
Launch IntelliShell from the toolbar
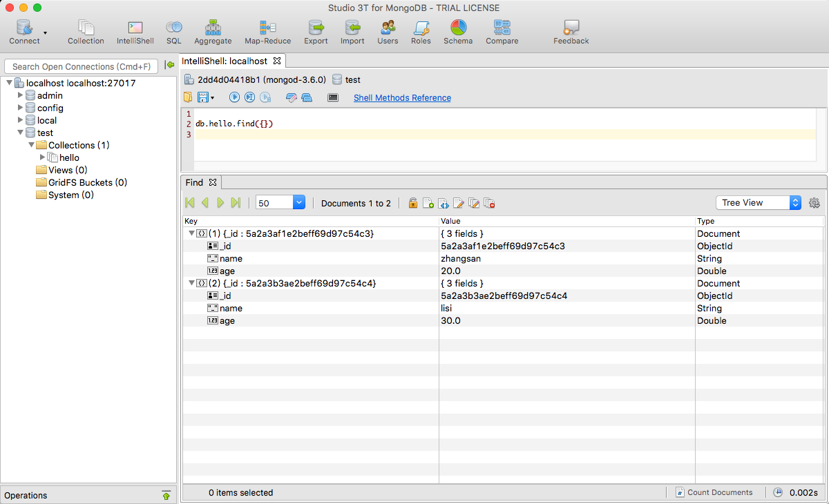tap(135, 32)
